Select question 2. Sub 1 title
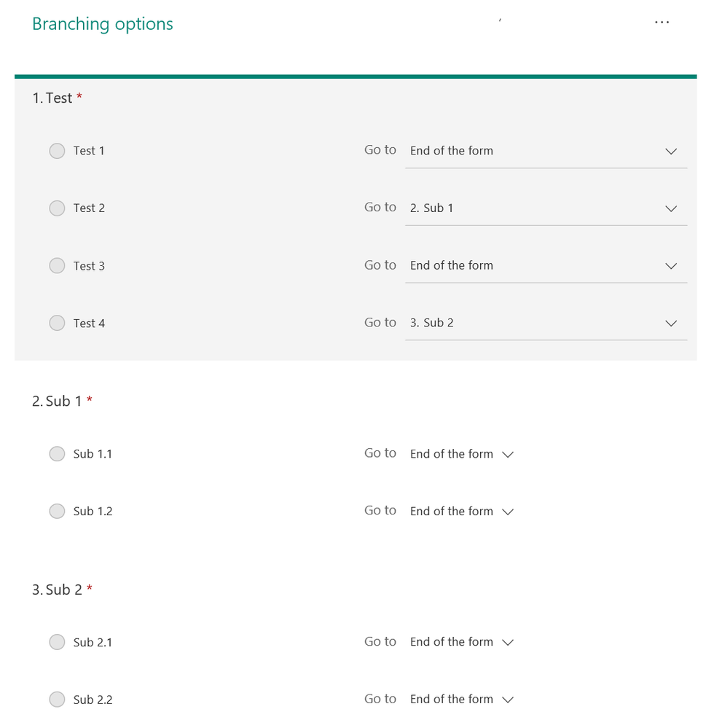Image resolution: width=706 pixels, height=728 pixels. point(57,402)
